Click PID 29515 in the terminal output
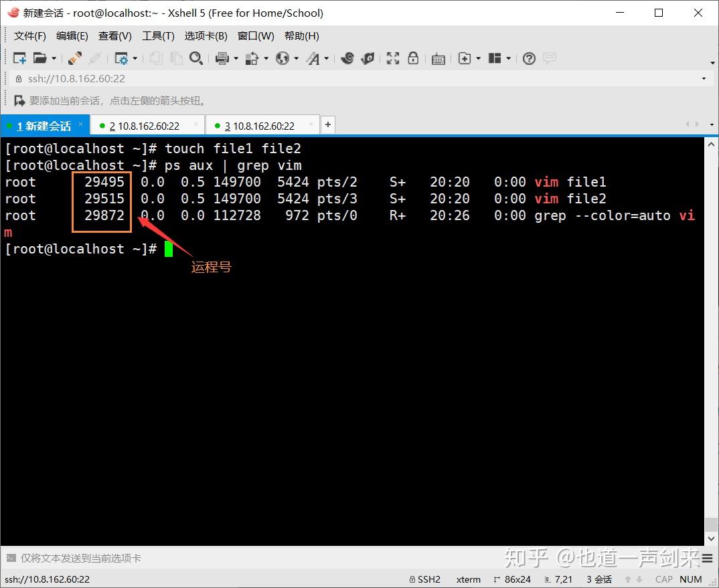This screenshot has width=719, height=588. (x=104, y=199)
